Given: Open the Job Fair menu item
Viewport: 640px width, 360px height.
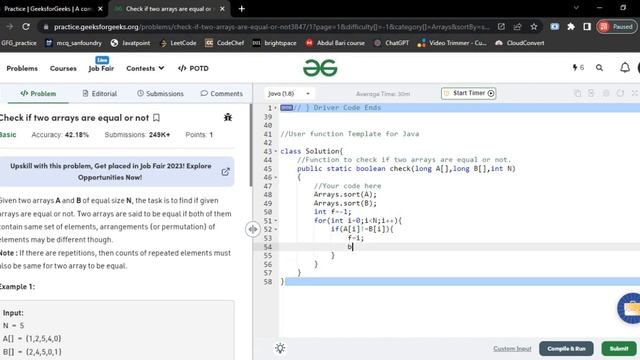Looking at the screenshot, I should click(101, 69).
